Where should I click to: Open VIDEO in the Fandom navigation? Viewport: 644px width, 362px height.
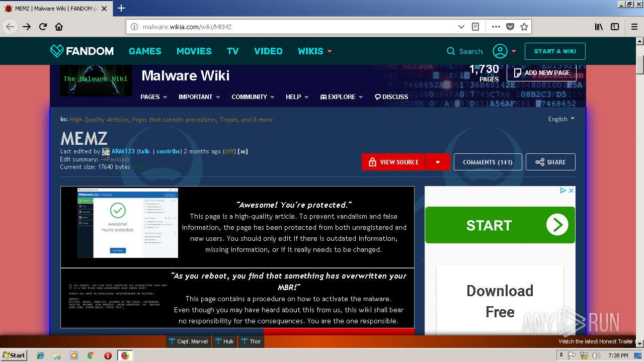(268, 51)
